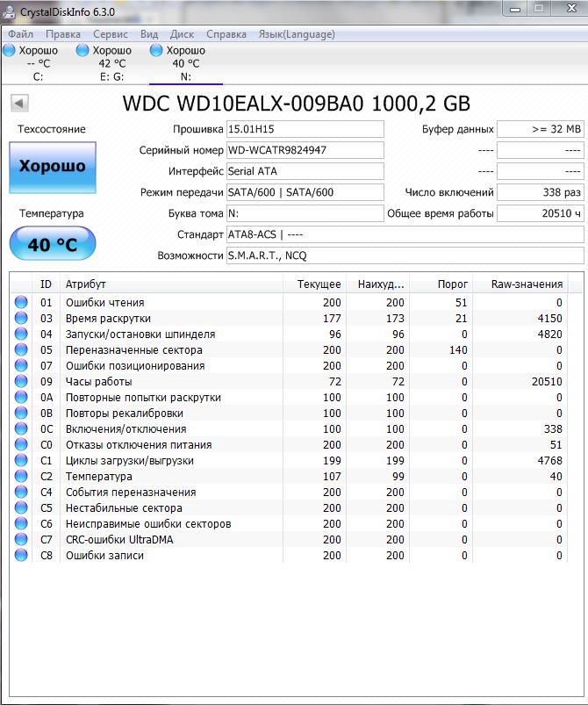Click current value 107 of Температура row
This screenshot has height=705, width=588.
pyautogui.click(x=332, y=476)
